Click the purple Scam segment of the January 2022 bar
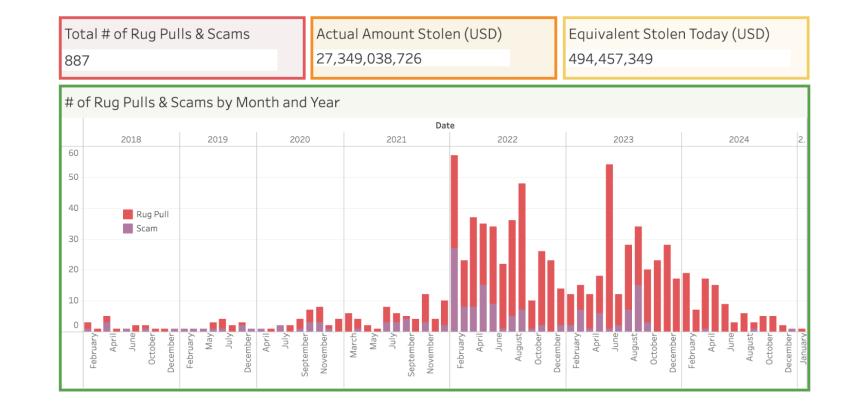 pyautogui.click(x=454, y=289)
